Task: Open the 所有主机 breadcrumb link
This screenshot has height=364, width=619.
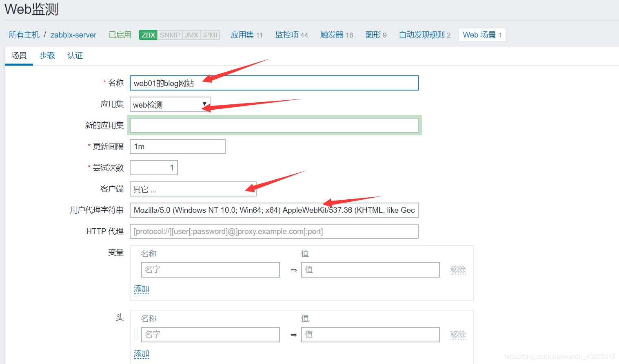Action: [x=24, y=35]
